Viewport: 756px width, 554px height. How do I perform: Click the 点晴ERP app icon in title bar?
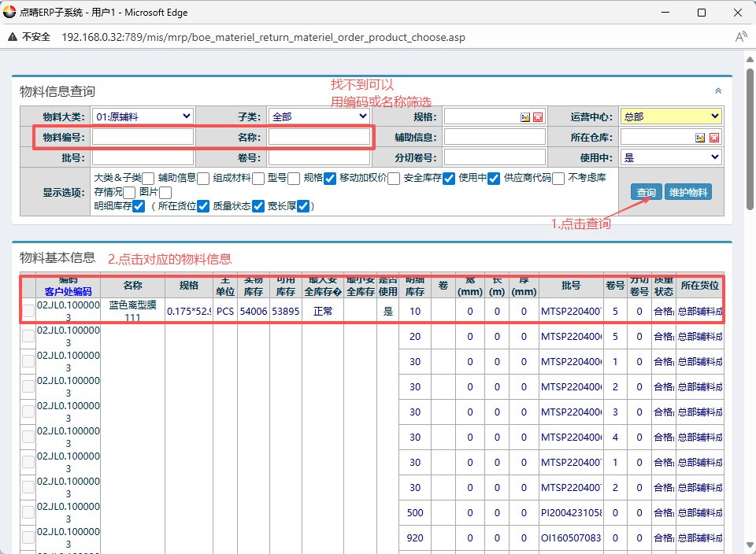[x=9, y=12]
